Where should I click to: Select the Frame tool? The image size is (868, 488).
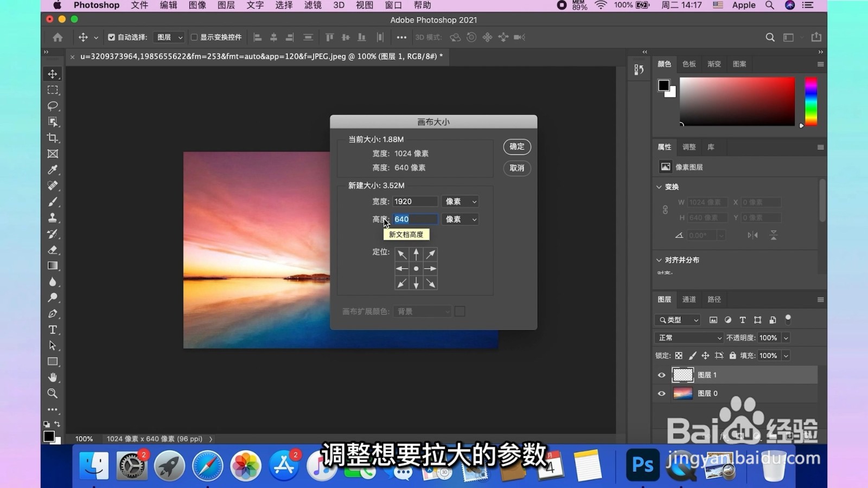pos(53,154)
